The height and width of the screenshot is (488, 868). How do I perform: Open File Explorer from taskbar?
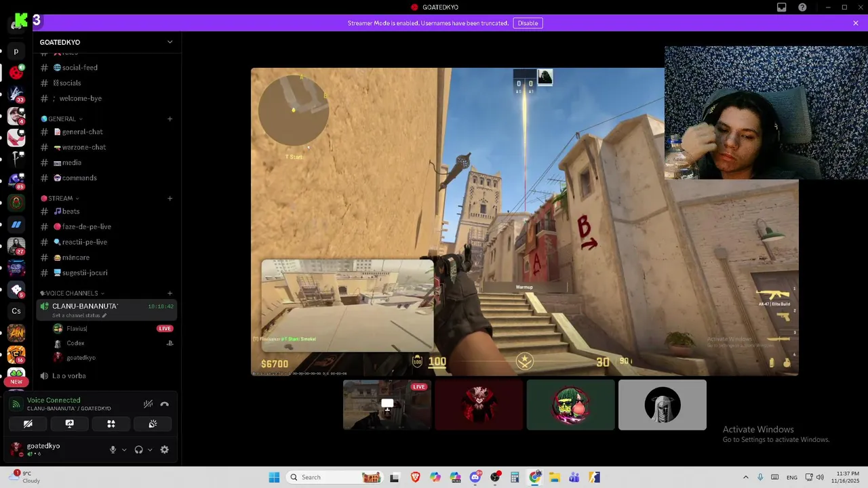[x=554, y=477]
